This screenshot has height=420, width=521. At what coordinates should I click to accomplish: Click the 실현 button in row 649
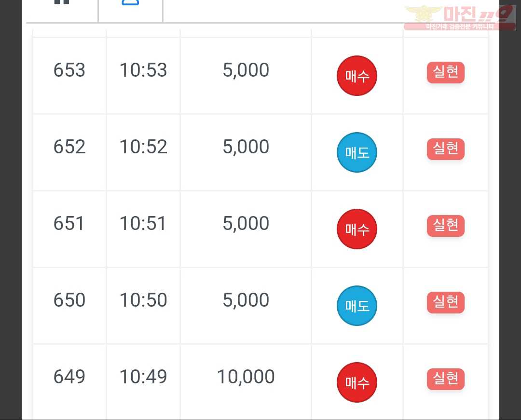(446, 379)
